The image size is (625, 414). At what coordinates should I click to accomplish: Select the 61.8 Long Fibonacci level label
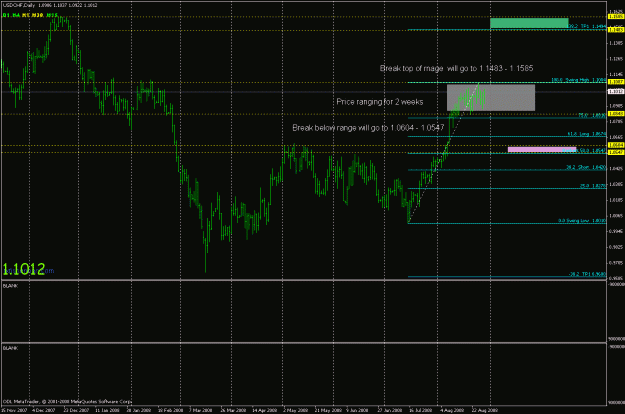587,134
